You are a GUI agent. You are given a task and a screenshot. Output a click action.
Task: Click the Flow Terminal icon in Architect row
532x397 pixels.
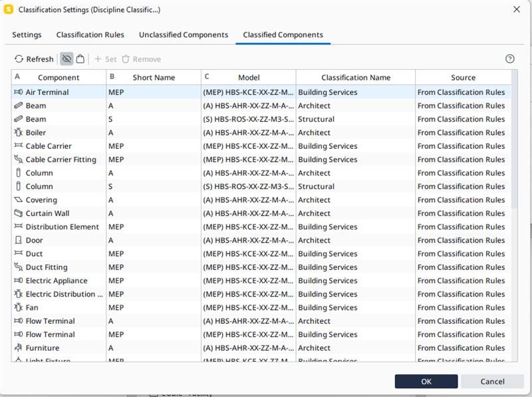point(19,321)
